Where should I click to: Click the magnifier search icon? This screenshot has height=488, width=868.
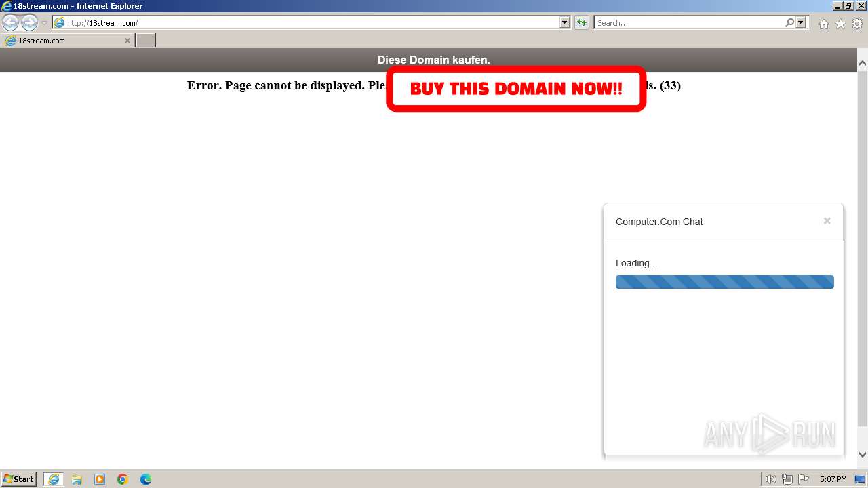pos(789,23)
